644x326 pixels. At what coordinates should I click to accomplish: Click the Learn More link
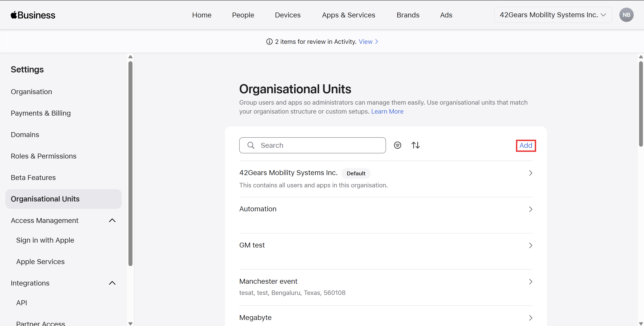point(387,111)
